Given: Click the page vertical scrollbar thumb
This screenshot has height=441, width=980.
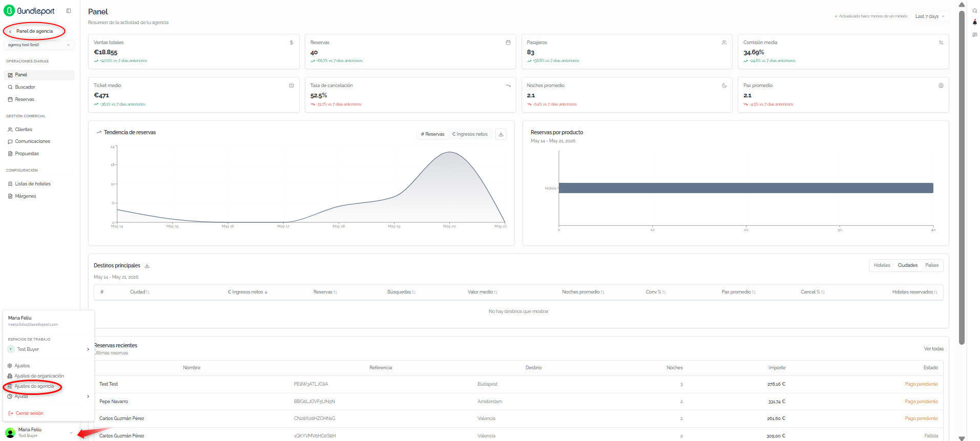Looking at the screenshot, I should [962, 177].
